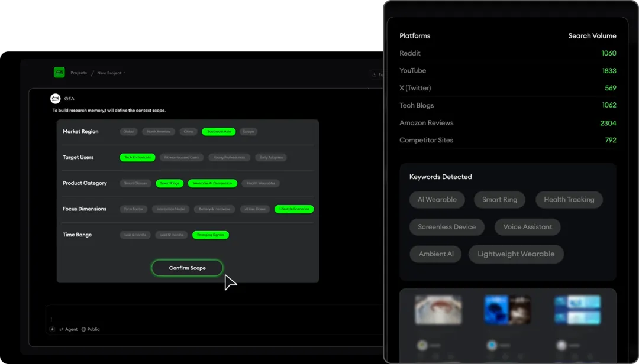
Task: Click the plus attach icon in chat box
Action: point(52,329)
